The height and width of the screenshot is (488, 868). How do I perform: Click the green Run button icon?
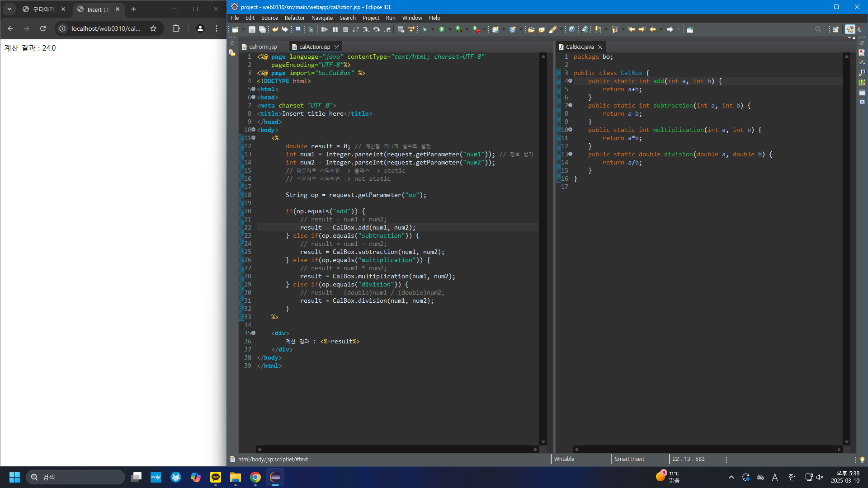(442, 30)
